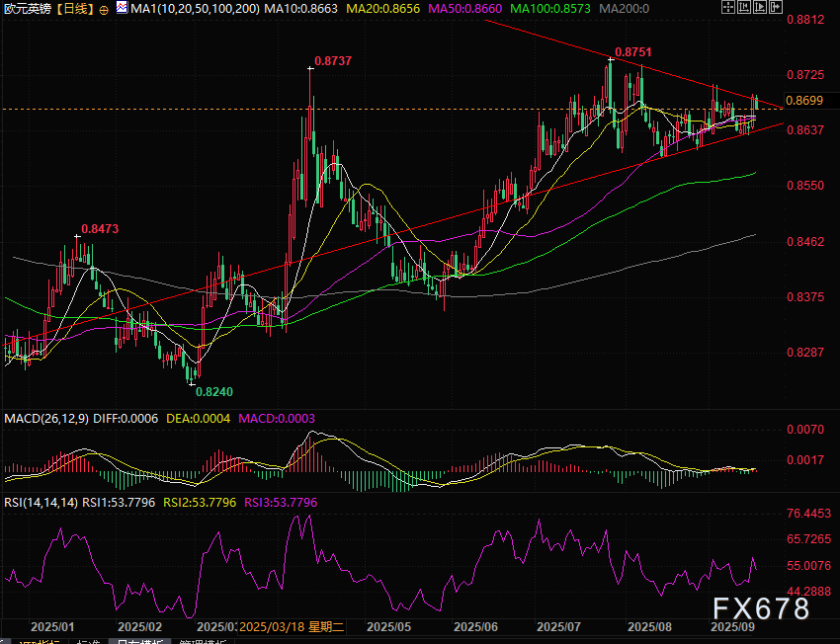Click the FX678 watermark logo

tap(761, 609)
